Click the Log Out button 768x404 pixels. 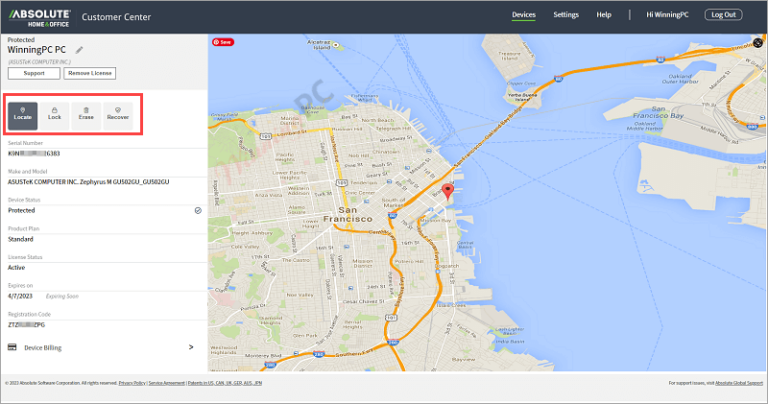coord(722,15)
